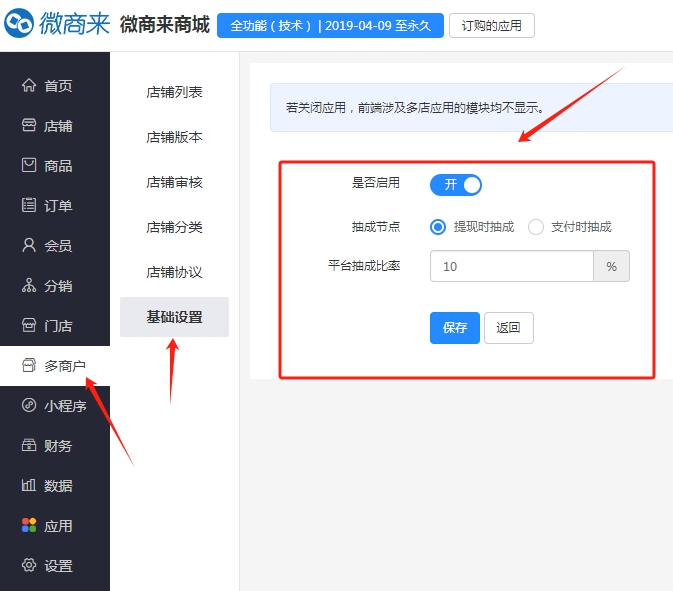Click the 小程序 icon in sidebar
Image resolution: width=673 pixels, height=591 pixels.
coord(29,406)
